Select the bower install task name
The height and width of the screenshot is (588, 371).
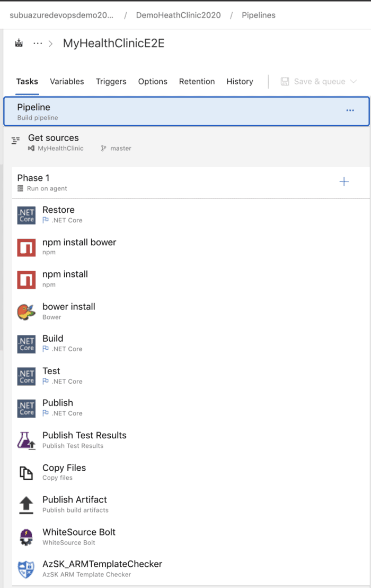[69, 306]
